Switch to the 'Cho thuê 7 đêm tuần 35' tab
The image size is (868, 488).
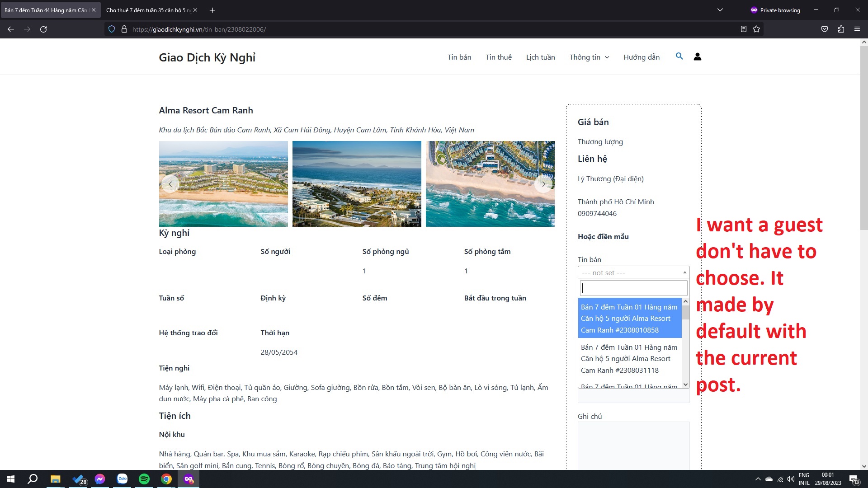(149, 10)
